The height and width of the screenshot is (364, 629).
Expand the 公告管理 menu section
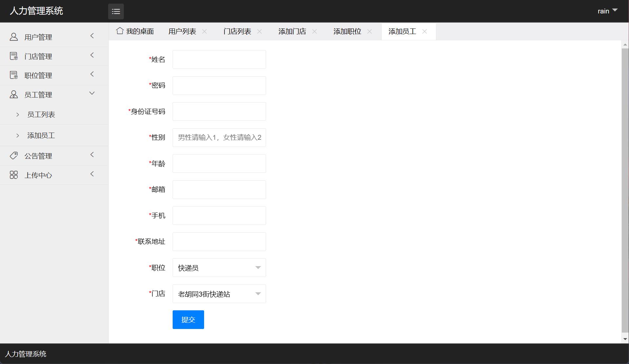92,155
